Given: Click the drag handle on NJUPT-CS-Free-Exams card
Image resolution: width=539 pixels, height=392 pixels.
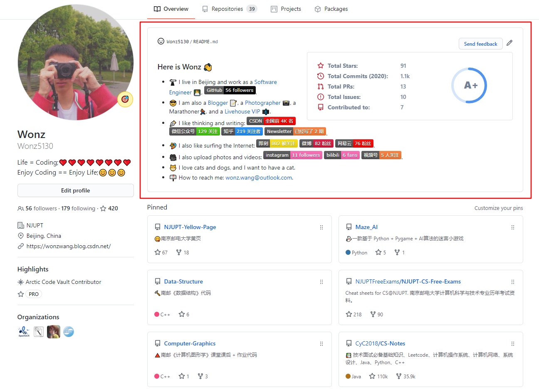Looking at the screenshot, I should (513, 282).
